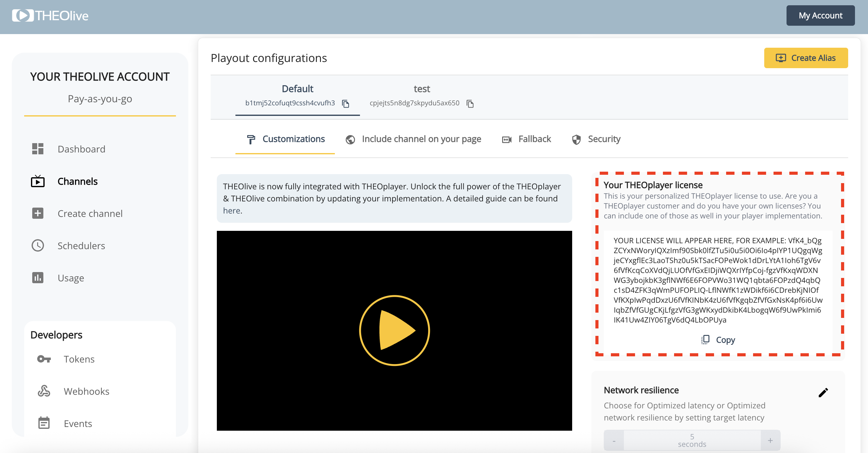Click the THEOlive logo

click(x=50, y=15)
